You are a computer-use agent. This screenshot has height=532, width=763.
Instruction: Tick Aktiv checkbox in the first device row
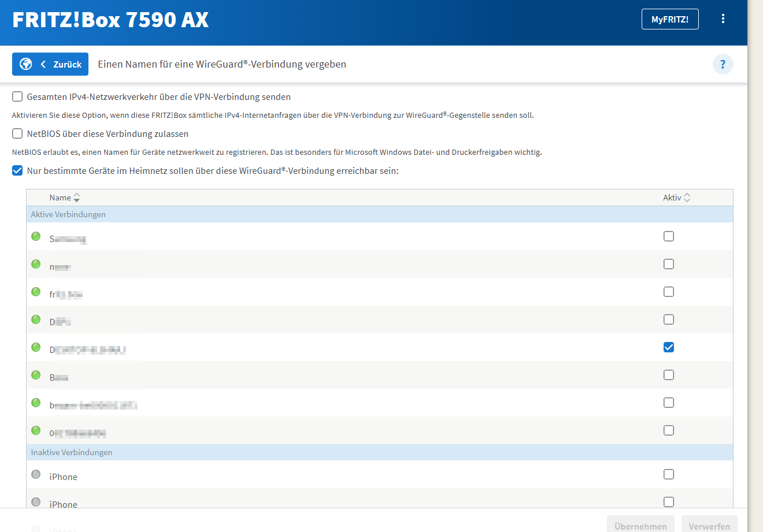coord(669,236)
